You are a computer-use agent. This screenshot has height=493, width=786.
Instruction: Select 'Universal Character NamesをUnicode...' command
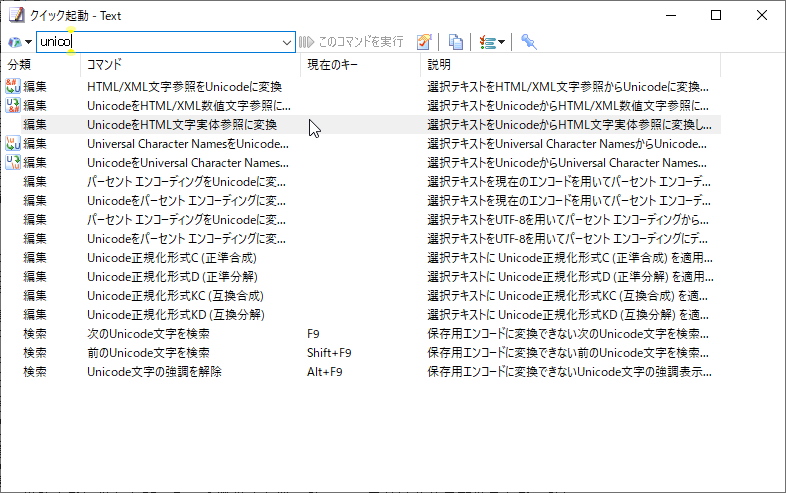coord(188,144)
